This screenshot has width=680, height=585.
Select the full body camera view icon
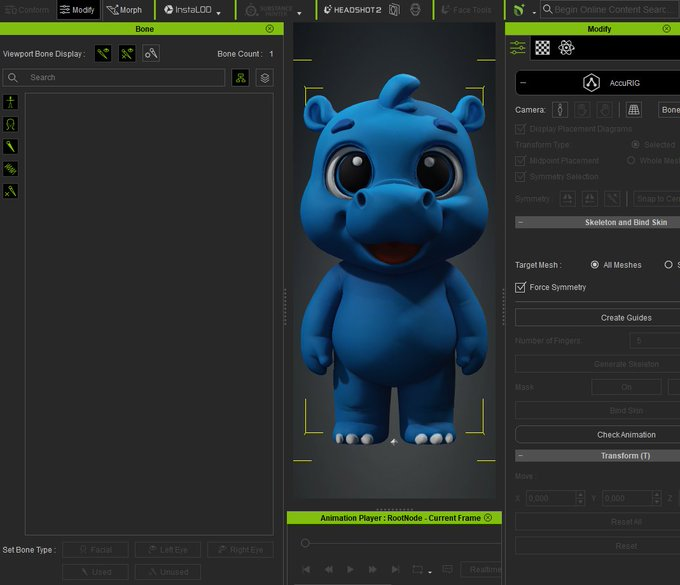[560, 110]
